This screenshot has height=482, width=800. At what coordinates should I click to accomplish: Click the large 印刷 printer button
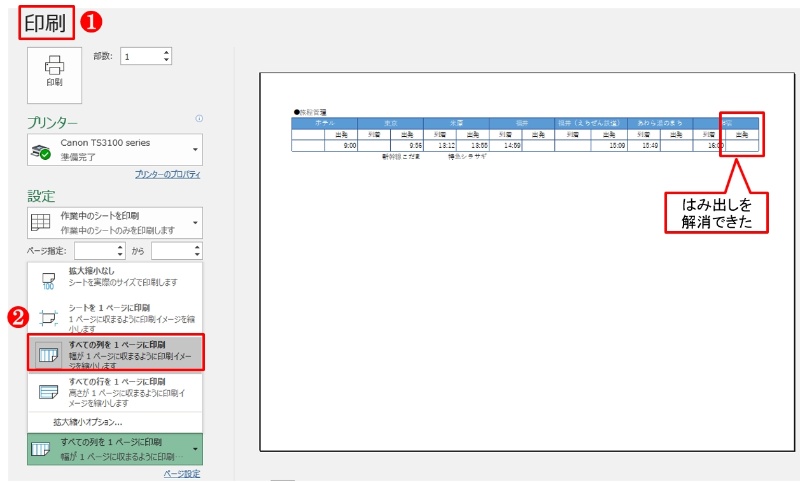point(54,72)
